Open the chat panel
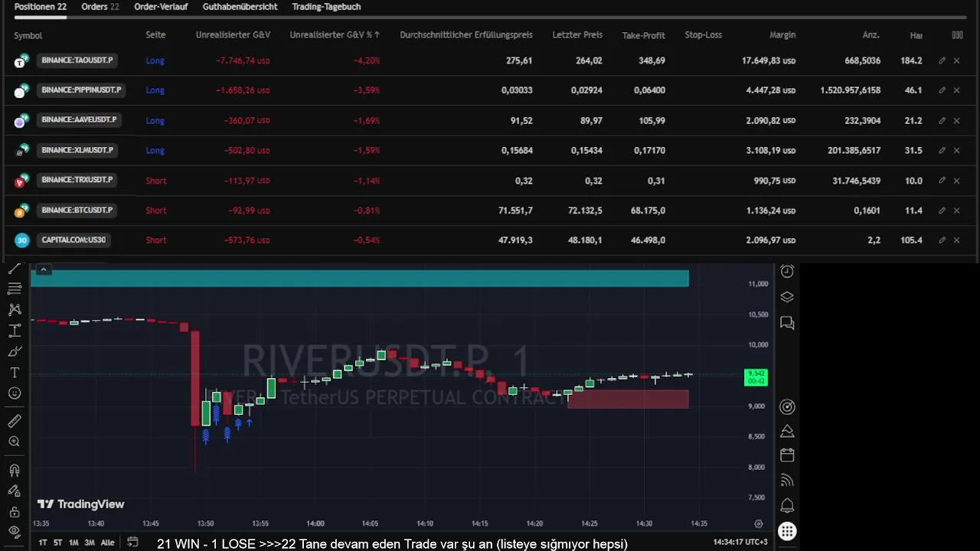980x551 pixels. [x=787, y=323]
